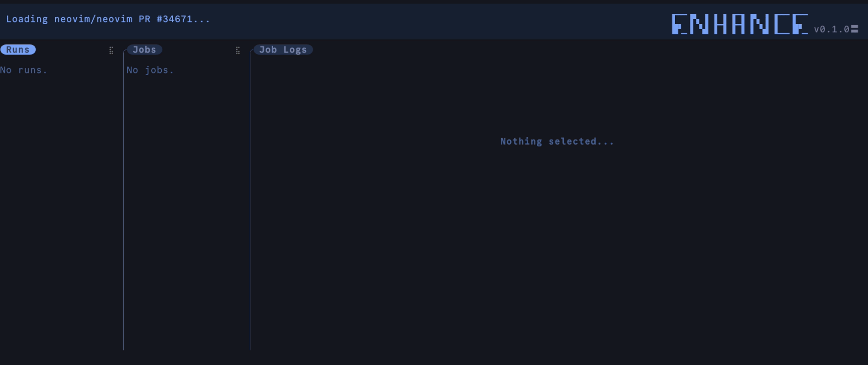The height and width of the screenshot is (365, 868).
Task: Select the "No jobs." placeholder text
Action: tap(150, 70)
